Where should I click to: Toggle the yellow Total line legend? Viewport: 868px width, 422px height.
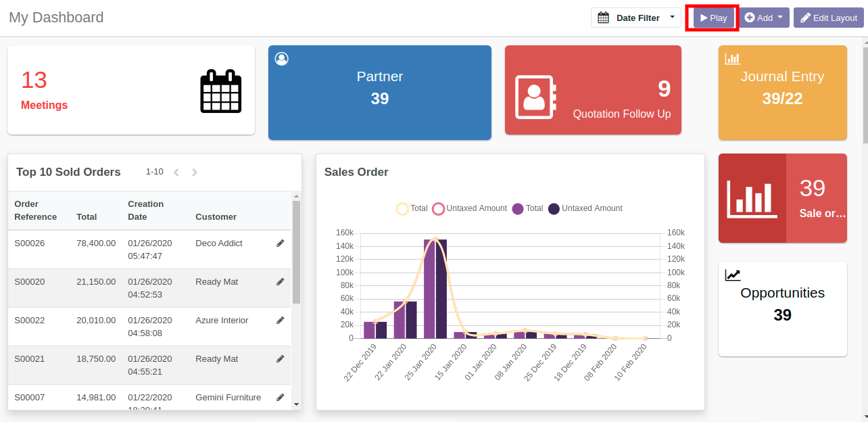[402, 209]
